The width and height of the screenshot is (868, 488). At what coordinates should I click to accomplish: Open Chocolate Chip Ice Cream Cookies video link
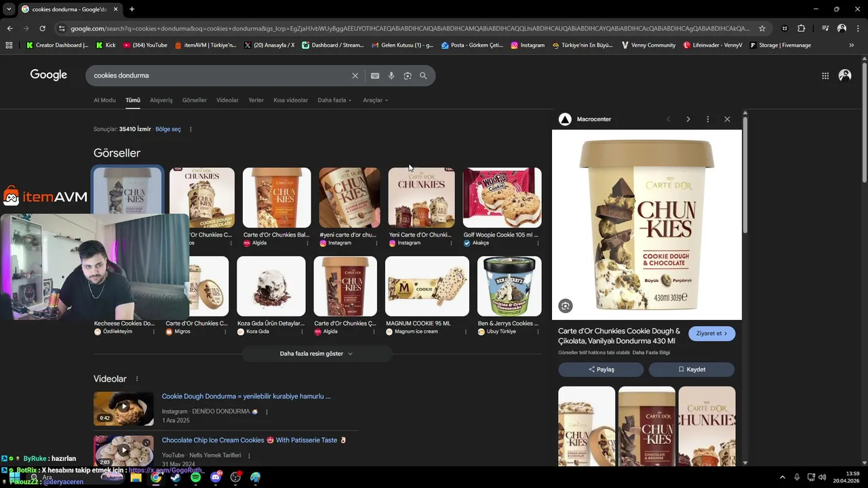tap(254, 441)
